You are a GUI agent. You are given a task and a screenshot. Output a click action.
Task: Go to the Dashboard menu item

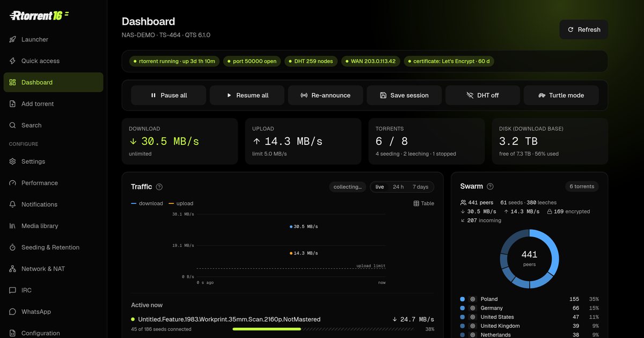(54, 83)
